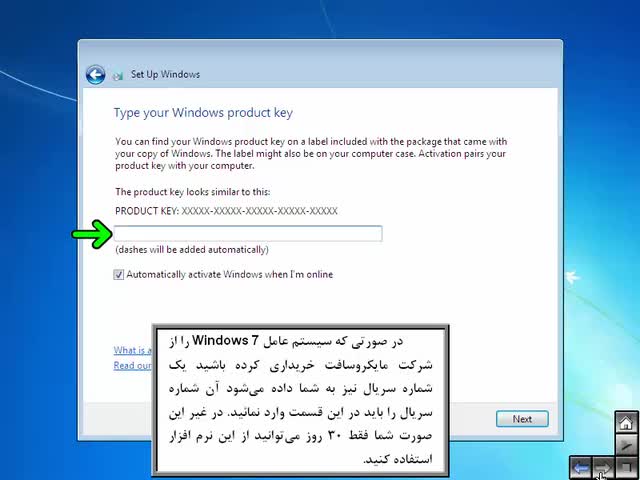
Task: Stop the tutorial with the square button
Action: [627, 467]
